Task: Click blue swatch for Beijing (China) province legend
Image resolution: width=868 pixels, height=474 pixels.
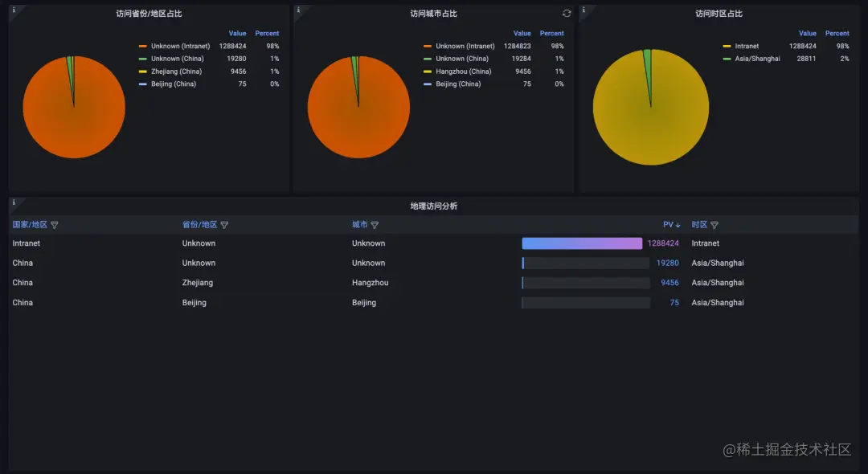Action: (143, 84)
